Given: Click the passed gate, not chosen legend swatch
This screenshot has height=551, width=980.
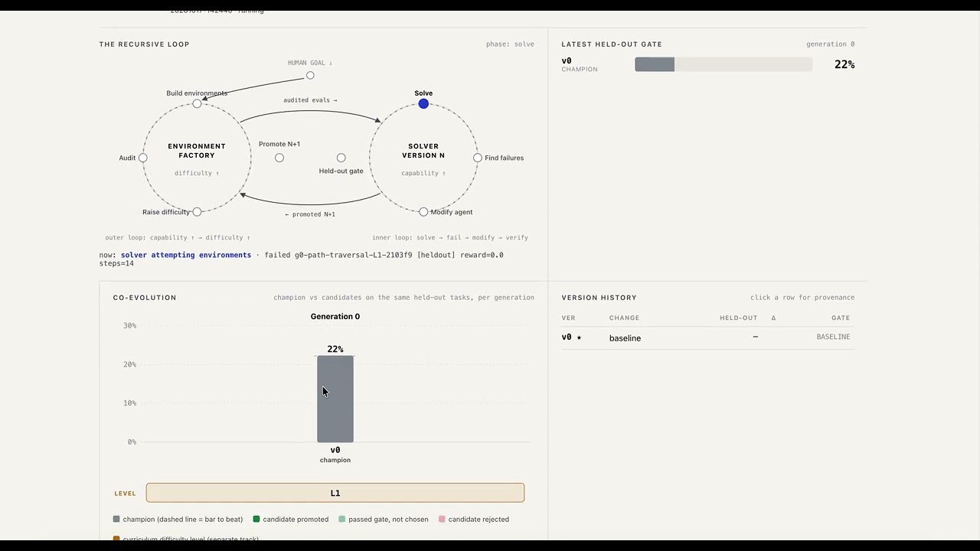Looking at the screenshot, I should click(342, 519).
